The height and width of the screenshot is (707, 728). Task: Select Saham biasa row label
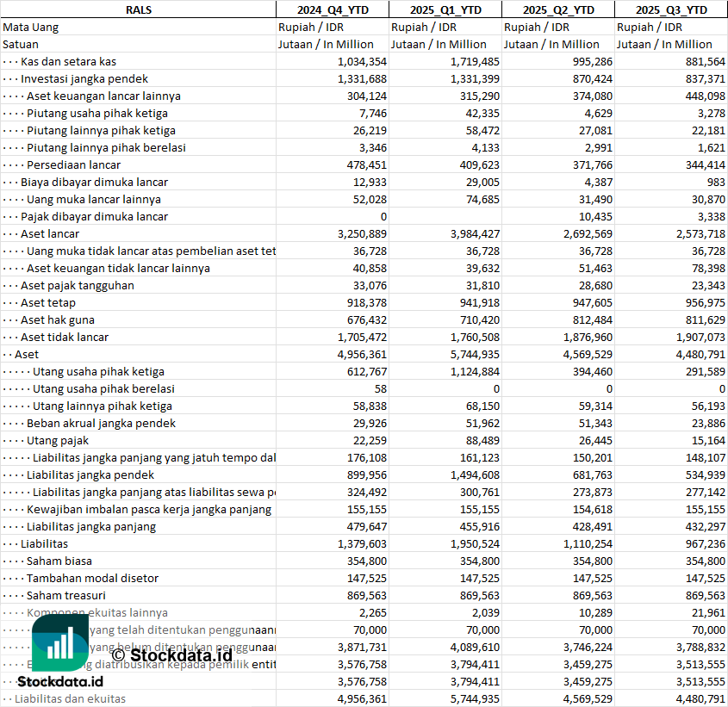pyautogui.click(x=59, y=560)
